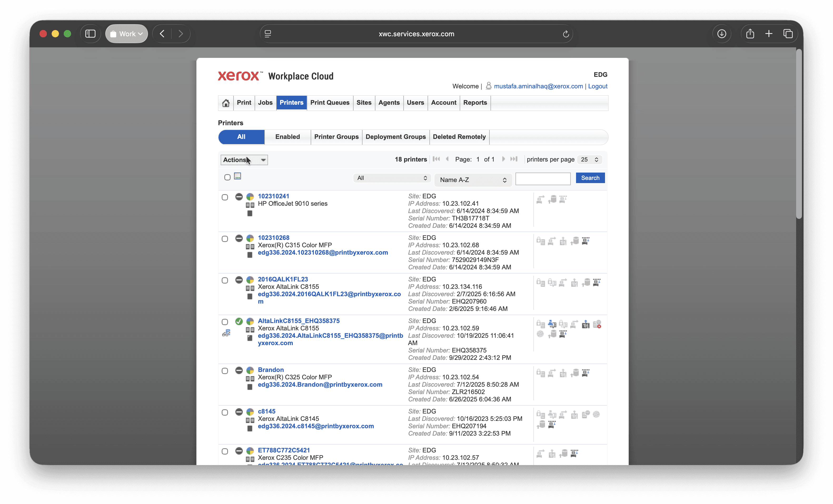Go to the home page icon tab
Viewport: 833px width, 504px height.
pos(226,103)
